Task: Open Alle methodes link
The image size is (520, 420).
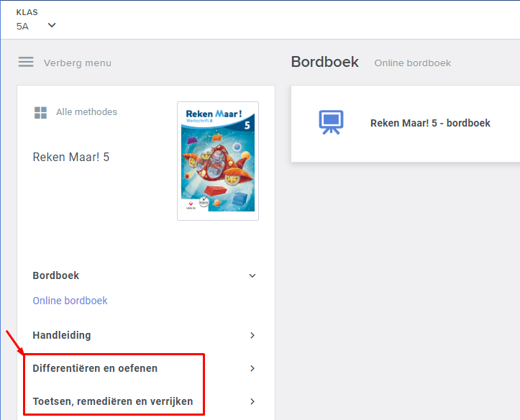Action: coord(86,112)
